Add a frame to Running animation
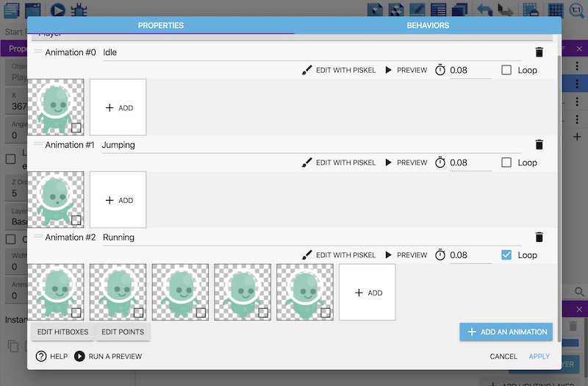The height and width of the screenshot is (386, 588). [x=367, y=293]
